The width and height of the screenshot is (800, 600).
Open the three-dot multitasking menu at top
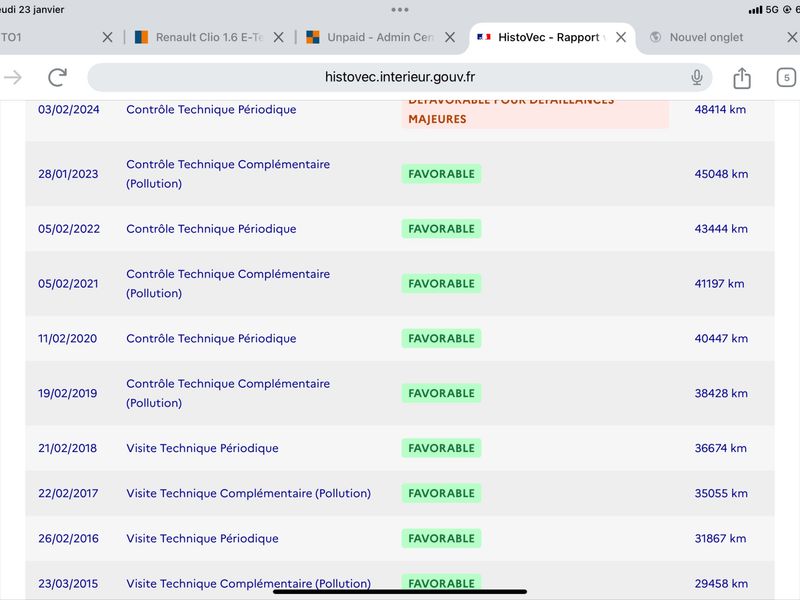[399, 10]
